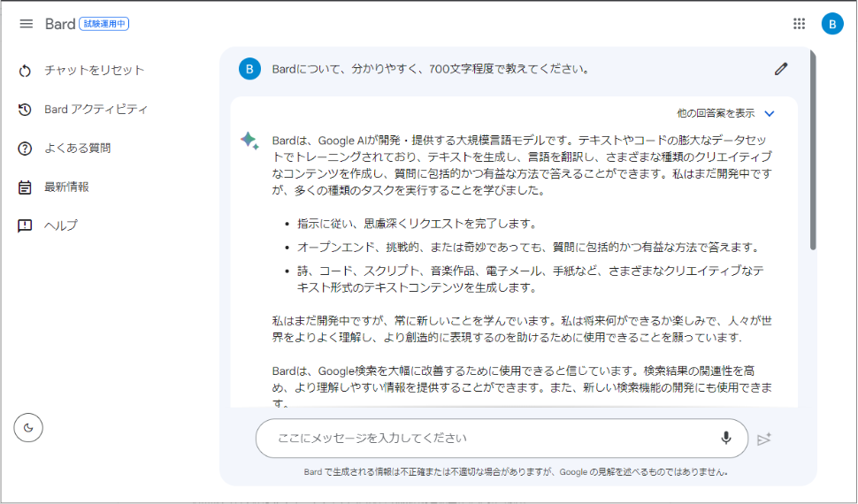Open よくある質問

[x=78, y=148]
